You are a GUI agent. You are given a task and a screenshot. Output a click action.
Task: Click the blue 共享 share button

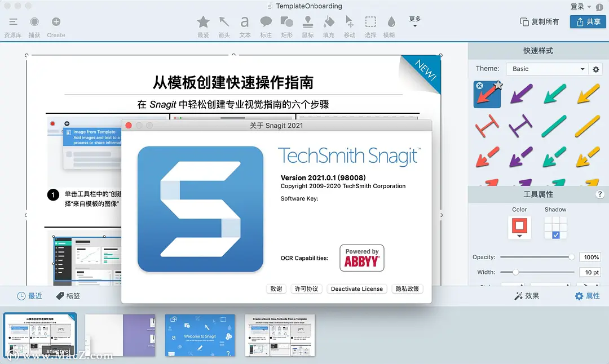pyautogui.click(x=588, y=22)
